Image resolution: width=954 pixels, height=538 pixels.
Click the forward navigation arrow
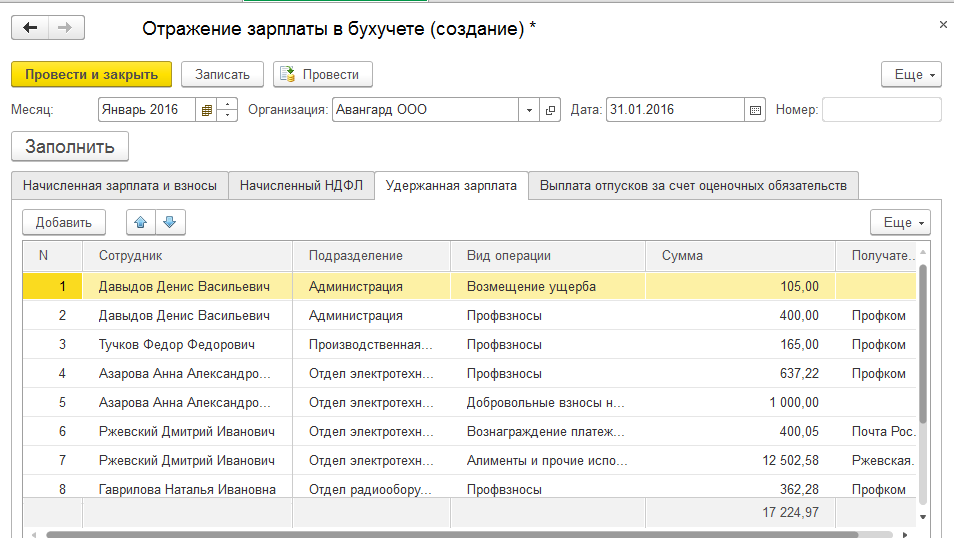point(65,28)
